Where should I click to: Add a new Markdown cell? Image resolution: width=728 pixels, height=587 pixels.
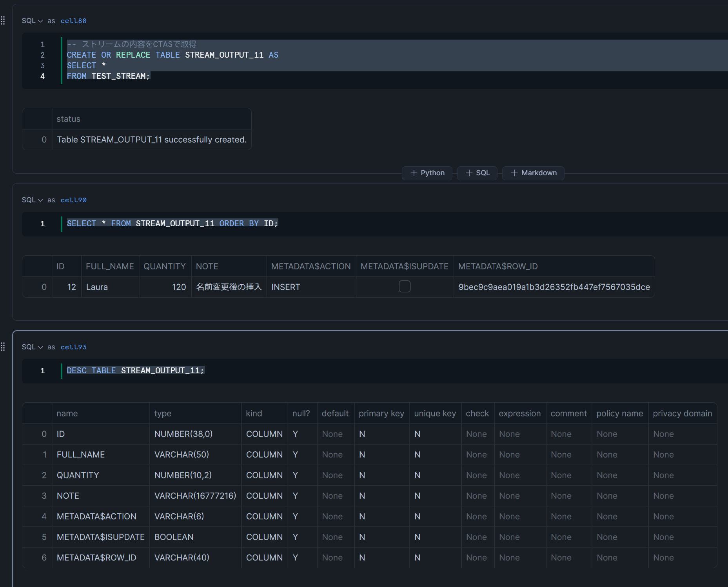coord(534,173)
